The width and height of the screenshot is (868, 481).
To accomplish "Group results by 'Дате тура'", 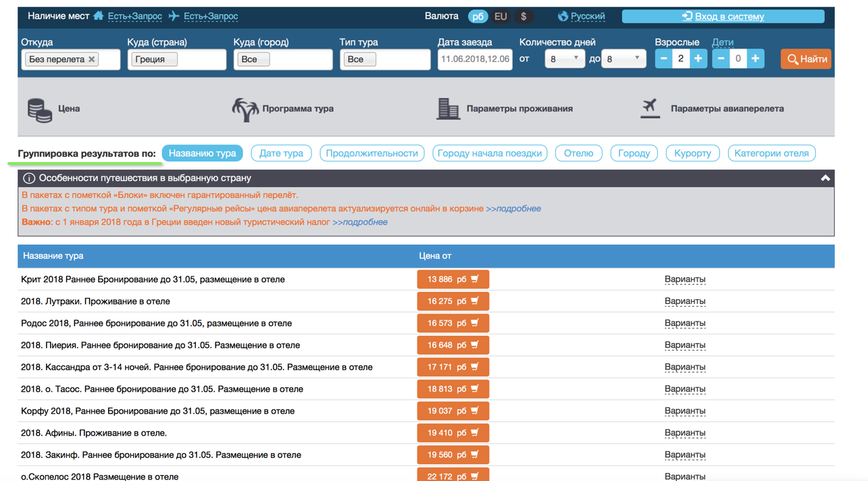I will click(281, 153).
